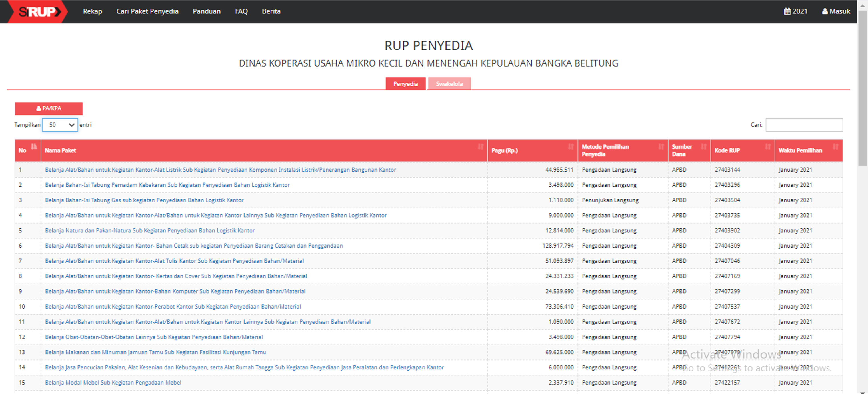Open the Rekap menu item
This screenshot has height=394, width=868.
click(x=92, y=11)
